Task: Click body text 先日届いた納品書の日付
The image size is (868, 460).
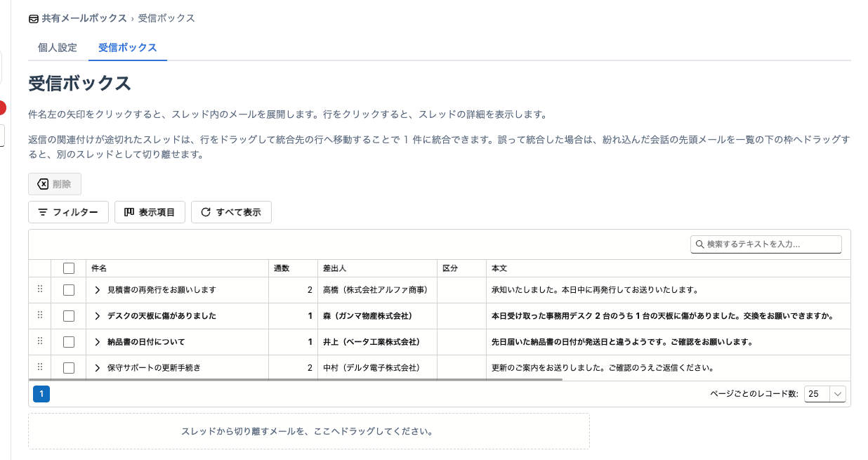Action: tap(622, 342)
